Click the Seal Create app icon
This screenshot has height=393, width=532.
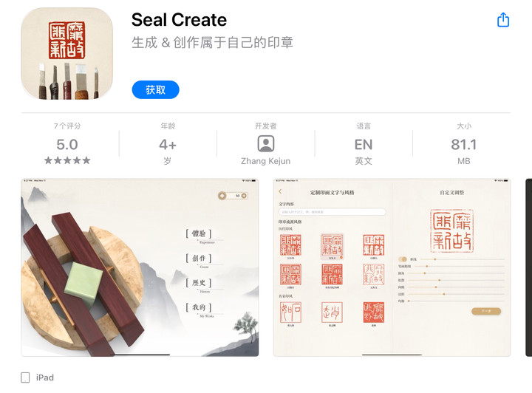pos(66,54)
